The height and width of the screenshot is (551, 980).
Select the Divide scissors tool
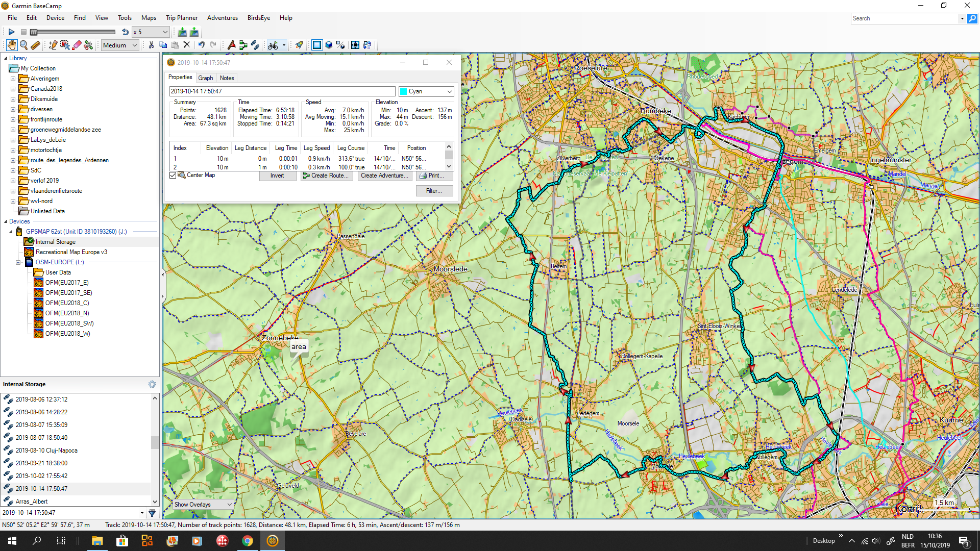click(x=88, y=45)
